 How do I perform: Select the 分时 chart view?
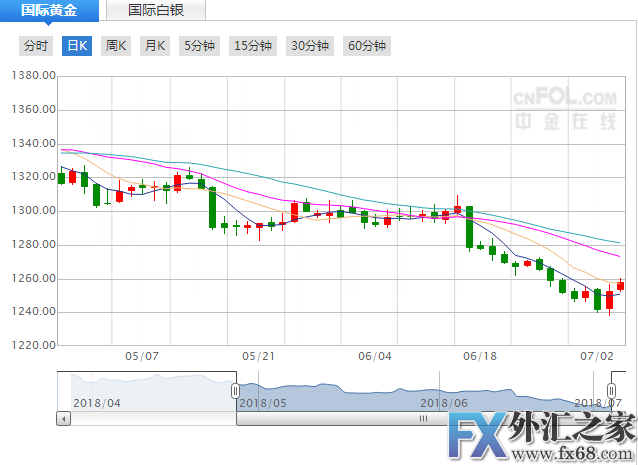(36, 46)
